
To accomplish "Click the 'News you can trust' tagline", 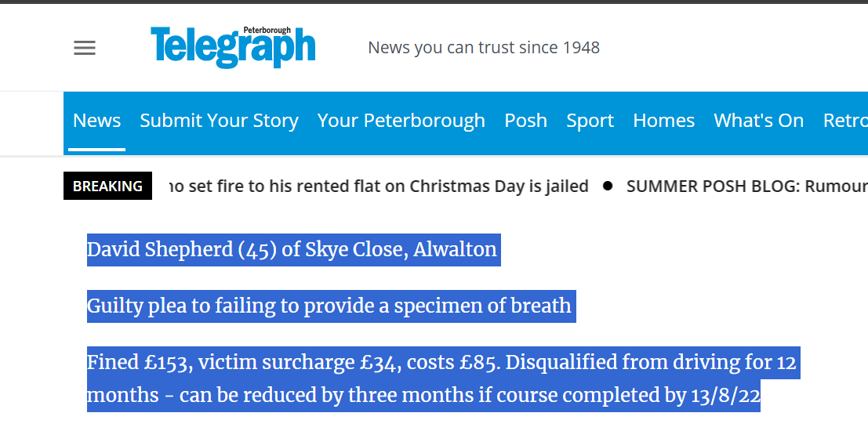I will point(484,48).
